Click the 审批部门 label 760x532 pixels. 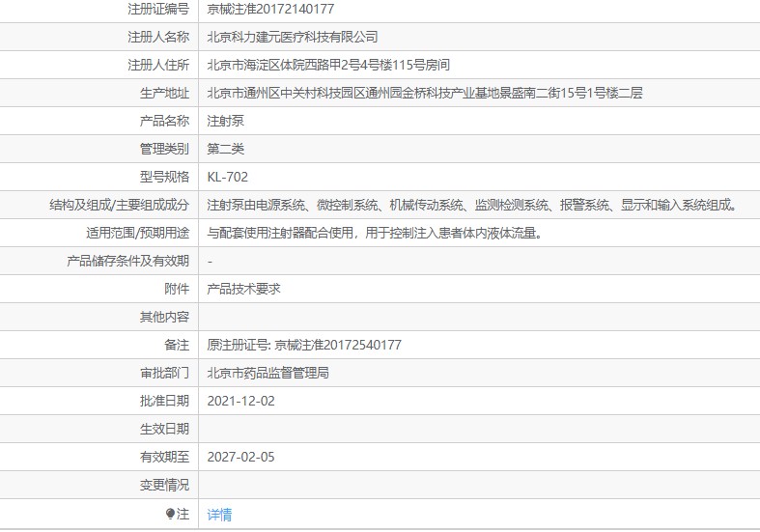pyautogui.click(x=165, y=373)
